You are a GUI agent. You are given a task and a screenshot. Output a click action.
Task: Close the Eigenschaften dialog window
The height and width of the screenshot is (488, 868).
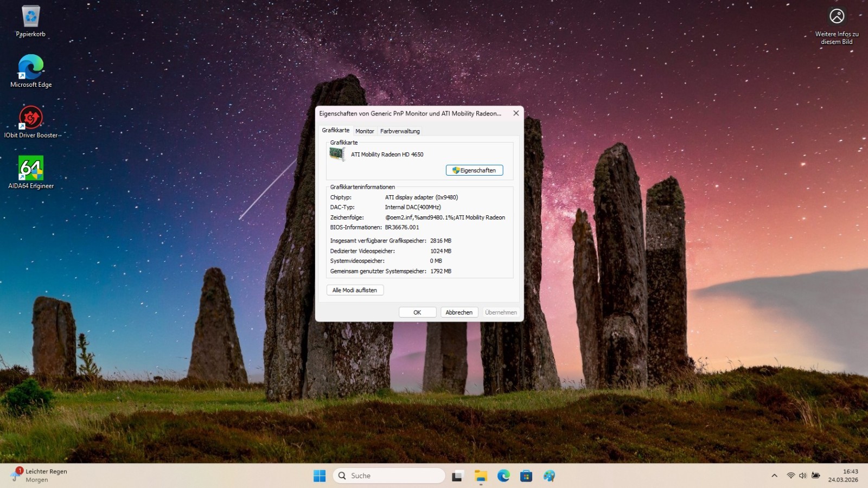click(x=516, y=113)
